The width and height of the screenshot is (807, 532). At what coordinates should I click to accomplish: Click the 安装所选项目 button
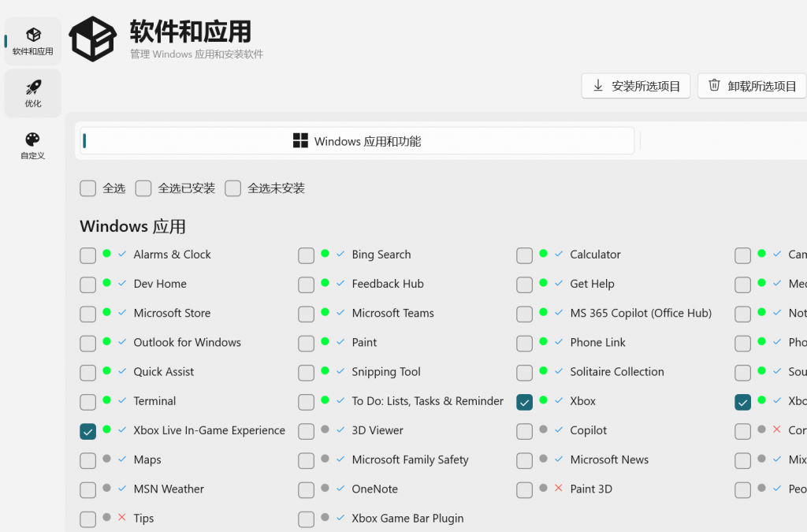tap(636, 85)
